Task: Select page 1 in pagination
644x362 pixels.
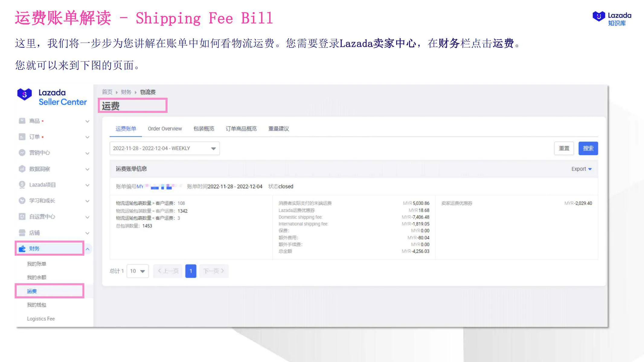Action: pyautogui.click(x=191, y=271)
